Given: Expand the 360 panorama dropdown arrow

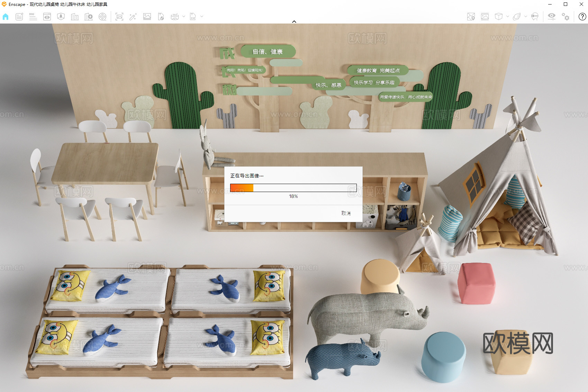Looking at the screenshot, I should coord(183,16).
